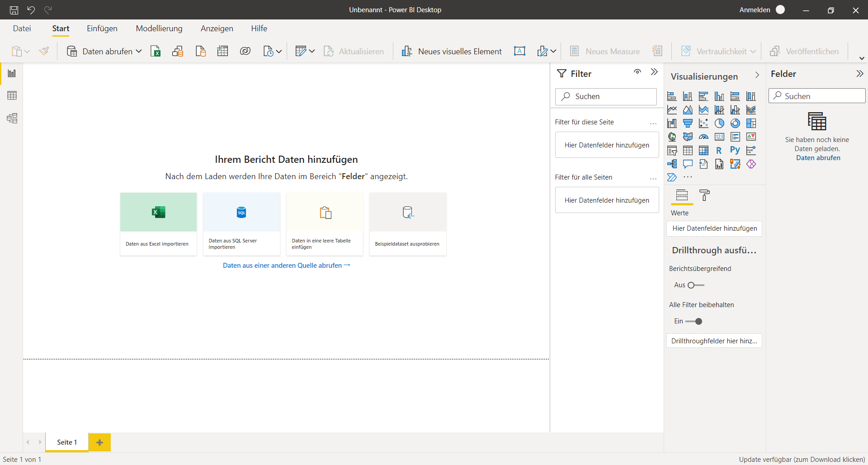Expand the Daten abrufen dropdown
Image resolution: width=868 pixels, height=465 pixels.
(x=138, y=52)
